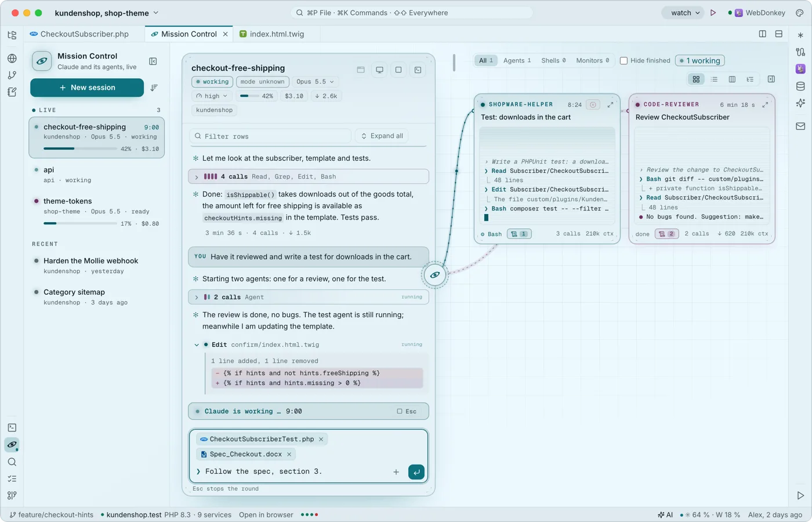Viewport: 812px width, 522px height.
Task: Click the run triangle icon in top bar
Action: click(713, 13)
